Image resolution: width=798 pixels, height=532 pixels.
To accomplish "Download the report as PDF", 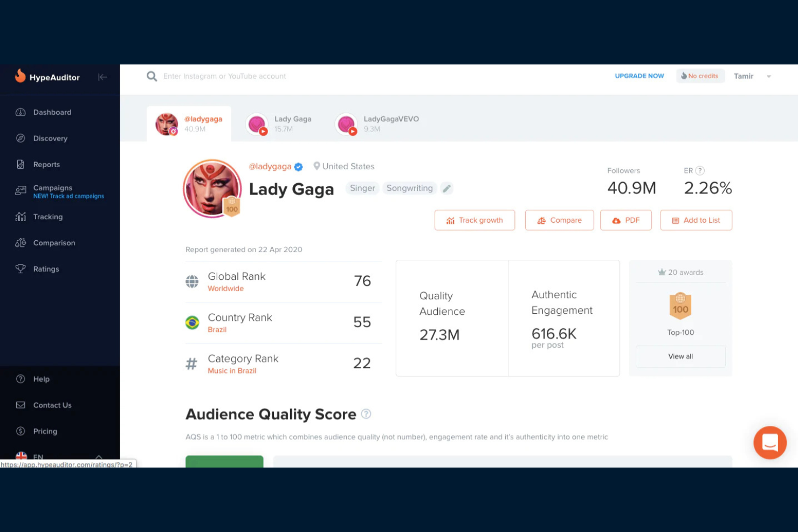I will (625, 220).
